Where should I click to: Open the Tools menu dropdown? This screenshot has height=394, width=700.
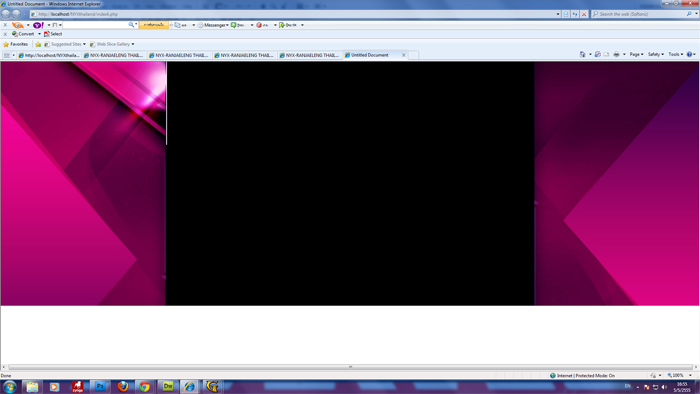click(x=676, y=54)
